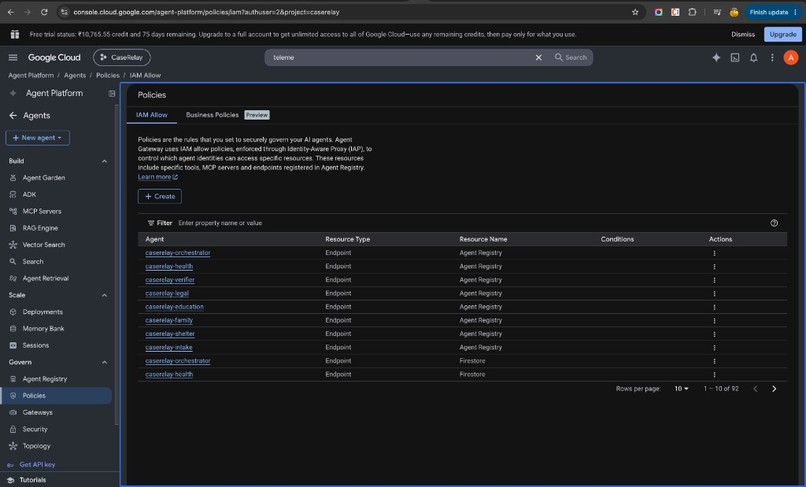Open Agent Retrieval in the sidebar
The width and height of the screenshot is (806, 487).
click(45, 278)
